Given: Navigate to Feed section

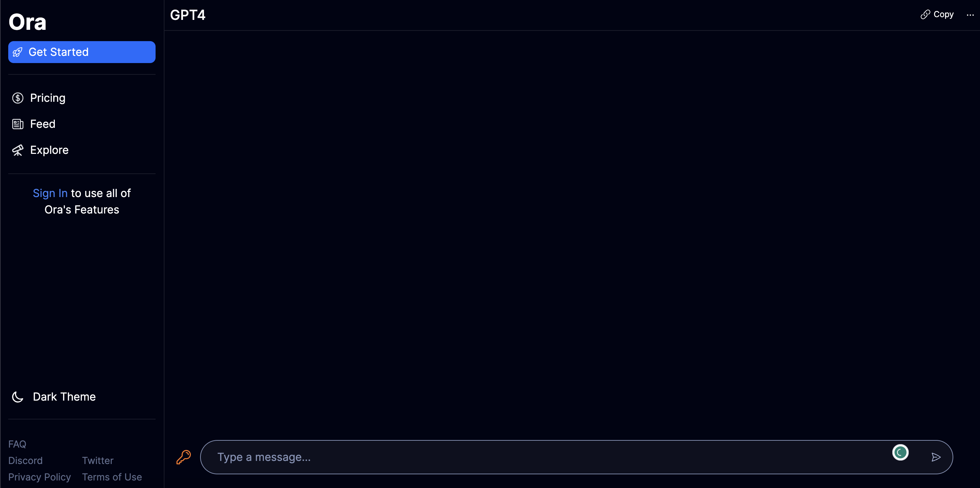Looking at the screenshot, I should 42,124.
